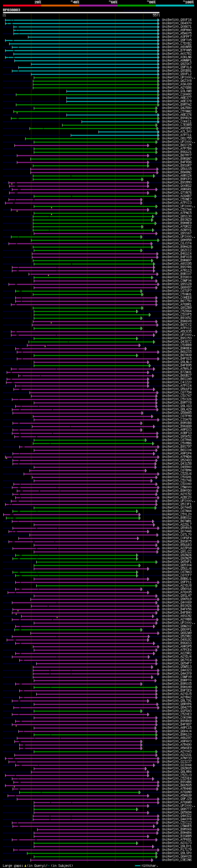Select label UniRef100_C0PGF4
Image resolution: width=197 pixels, height=868 pixels.
point(177,538)
